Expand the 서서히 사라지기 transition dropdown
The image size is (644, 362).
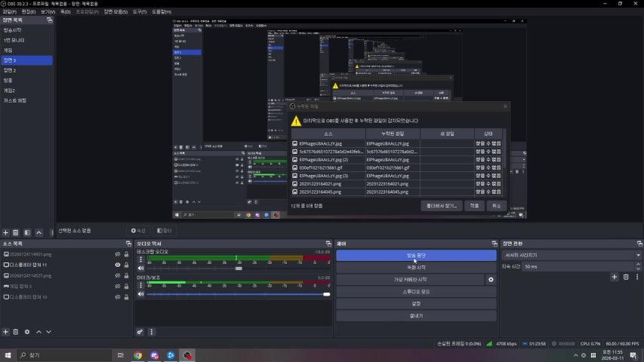tap(638, 255)
